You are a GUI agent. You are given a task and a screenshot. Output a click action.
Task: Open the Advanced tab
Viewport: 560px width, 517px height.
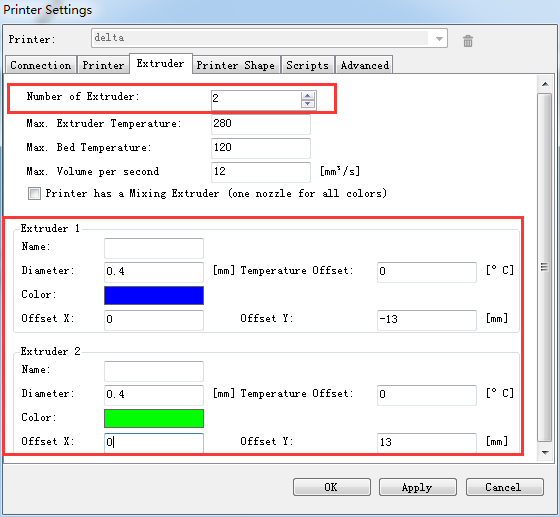pos(364,65)
